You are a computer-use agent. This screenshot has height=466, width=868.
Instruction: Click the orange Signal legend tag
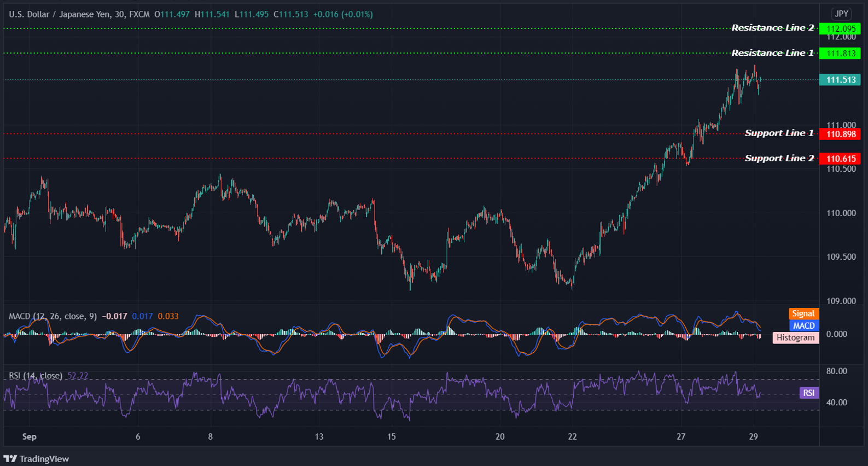point(803,313)
